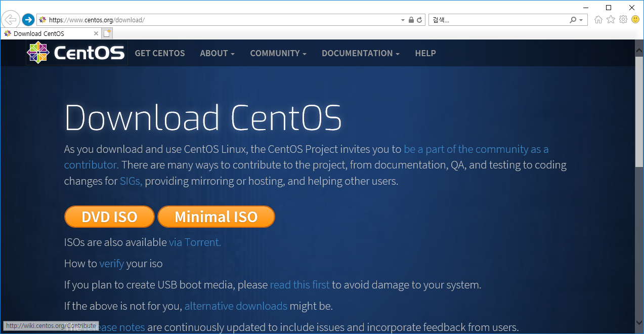The height and width of the screenshot is (334, 644).
Task: Open the 'read this first' link
Action: click(x=299, y=285)
